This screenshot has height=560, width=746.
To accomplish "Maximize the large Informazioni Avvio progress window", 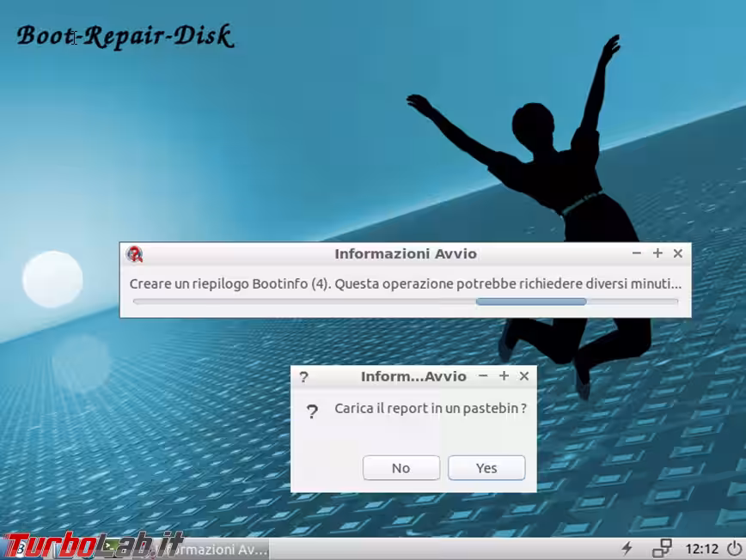I will pos(657,253).
